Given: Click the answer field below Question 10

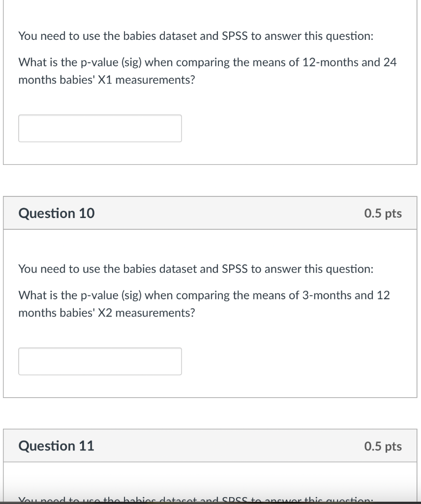Looking at the screenshot, I should coord(100,361).
